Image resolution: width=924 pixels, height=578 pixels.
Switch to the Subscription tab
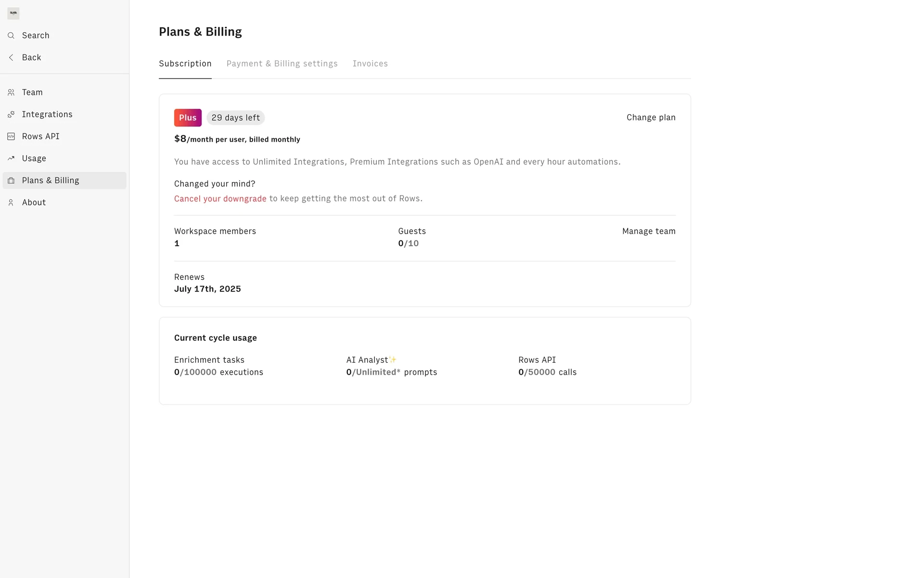185,64
